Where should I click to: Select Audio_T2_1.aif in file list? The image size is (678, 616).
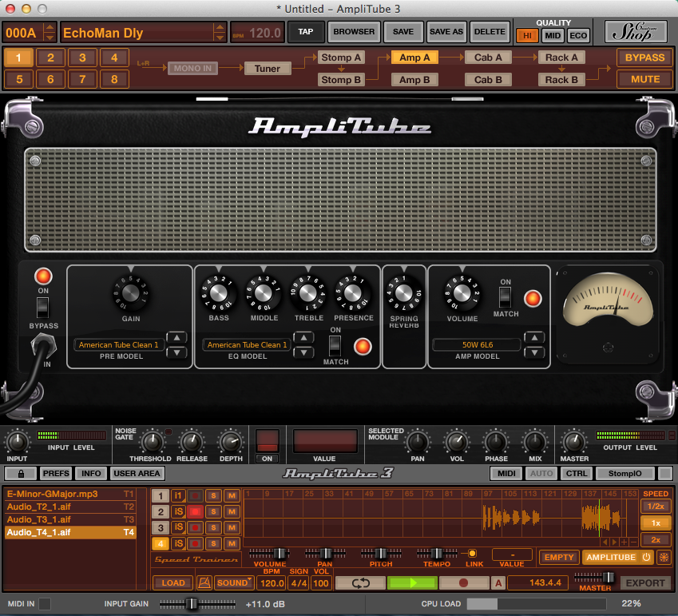coord(70,507)
